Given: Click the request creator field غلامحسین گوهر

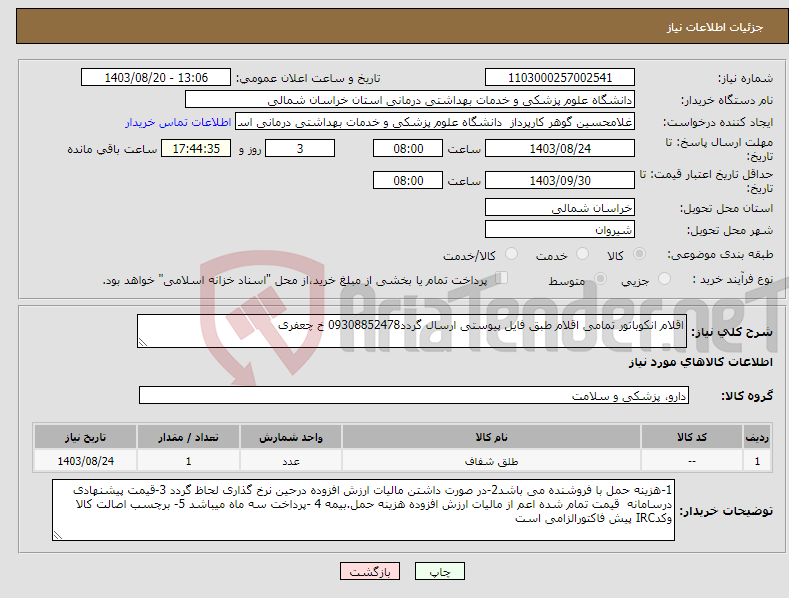Looking at the screenshot, I should click(435, 121).
